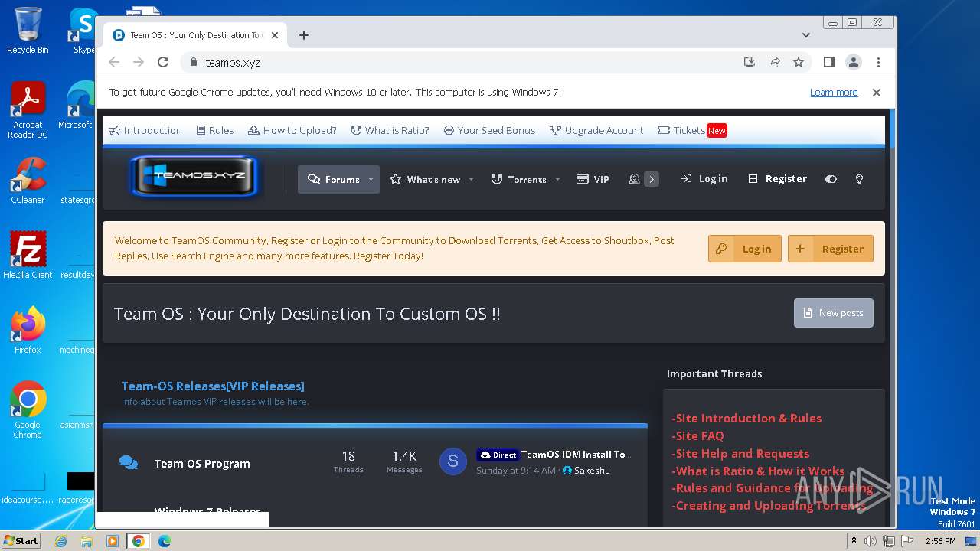980x551 pixels.
Task: Click the volume tray icon
Action: pyautogui.click(x=871, y=541)
